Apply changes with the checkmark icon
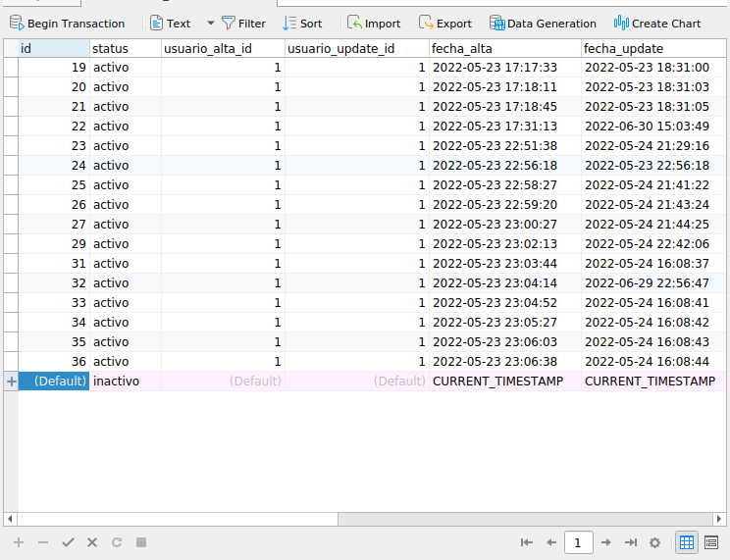The height and width of the screenshot is (560, 730). coord(68,541)
